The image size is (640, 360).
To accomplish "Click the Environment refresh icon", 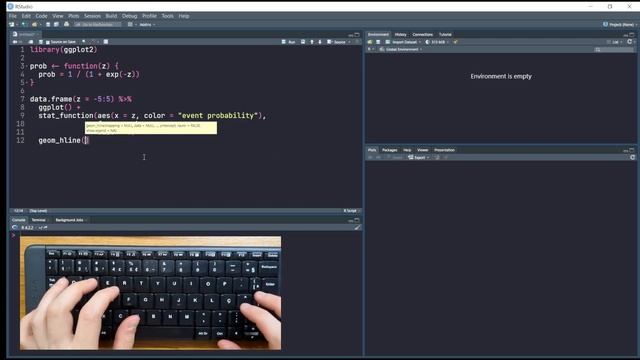I will pos(629,42).
